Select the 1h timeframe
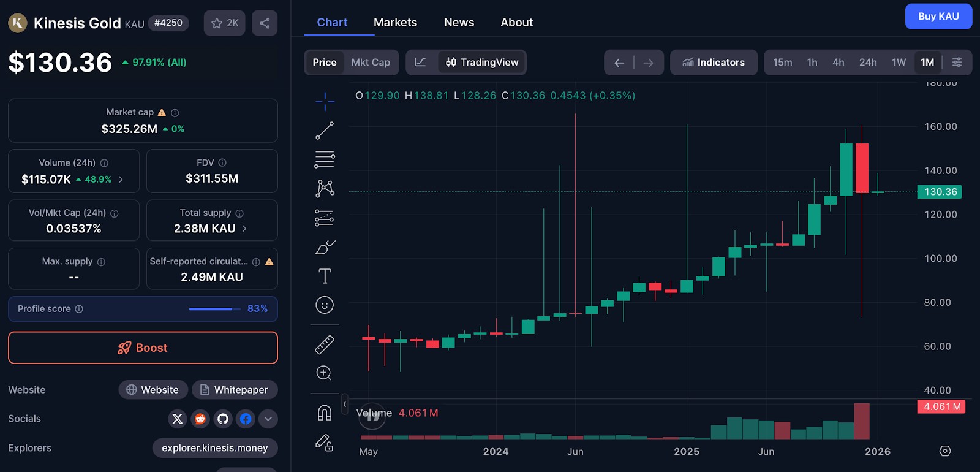 [x=812, y=63]
